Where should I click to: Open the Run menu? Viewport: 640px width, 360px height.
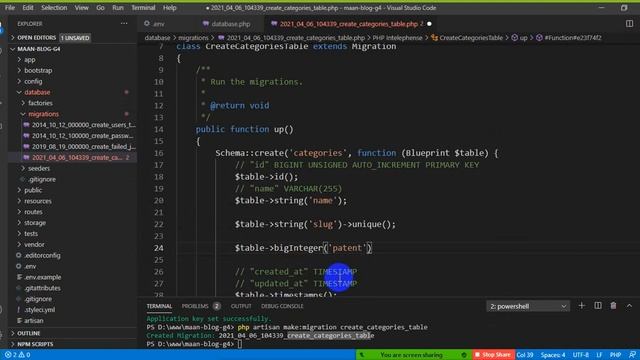coord(118,8)
